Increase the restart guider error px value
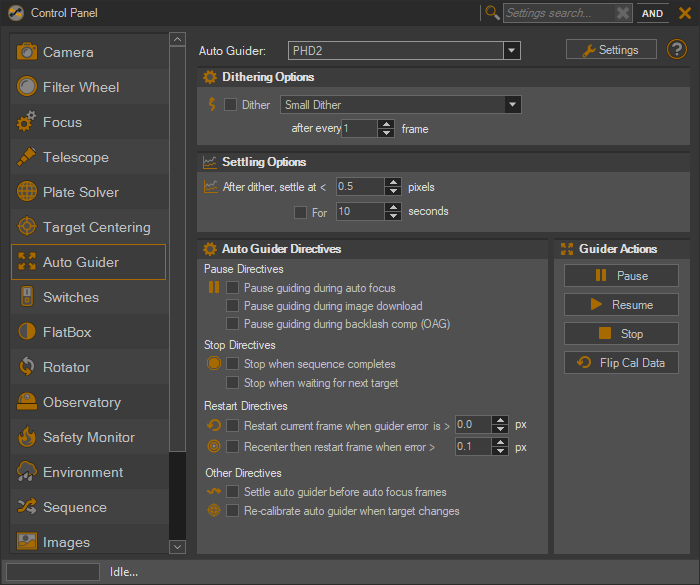700x585 pixels. 500,420
